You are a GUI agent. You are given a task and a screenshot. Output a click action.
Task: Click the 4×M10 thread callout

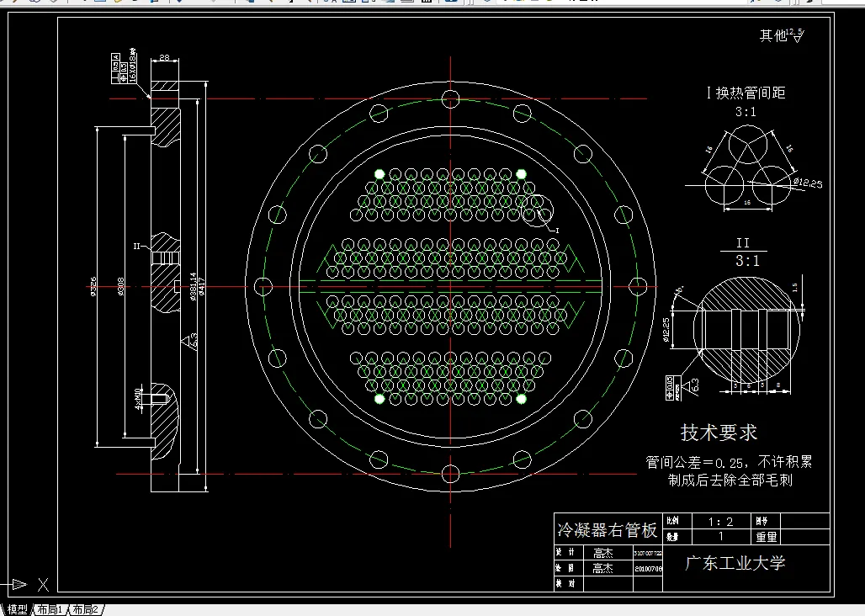point(139,399)
